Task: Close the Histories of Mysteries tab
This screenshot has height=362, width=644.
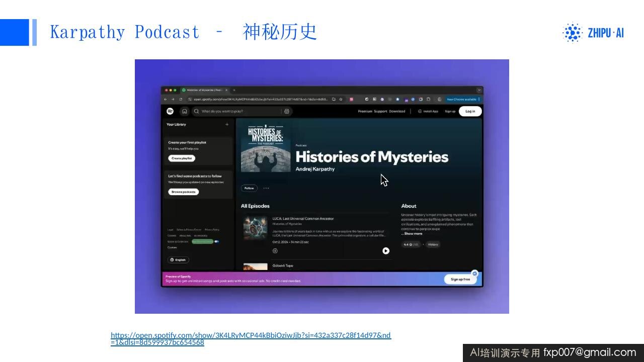Action: pos(226,90)
